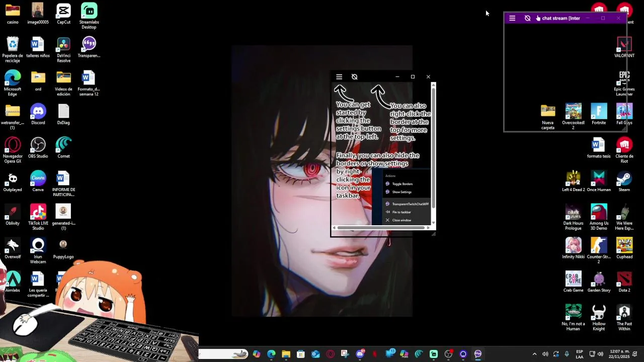
Task: Select Papelera de reciclaje icon
Action: [x=13, y=50]
